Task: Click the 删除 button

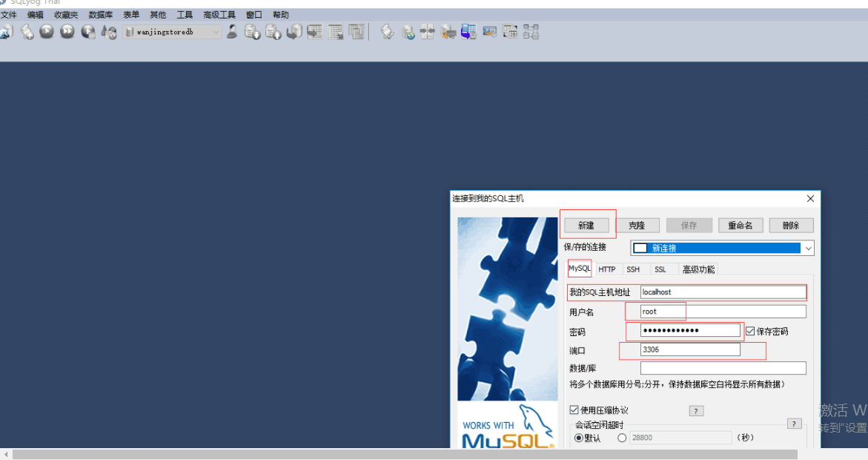Action: coord(791,226)
